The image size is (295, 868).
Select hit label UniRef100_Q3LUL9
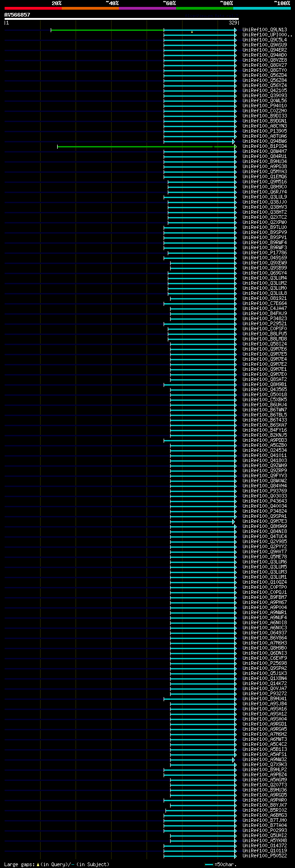pos(265,197)
